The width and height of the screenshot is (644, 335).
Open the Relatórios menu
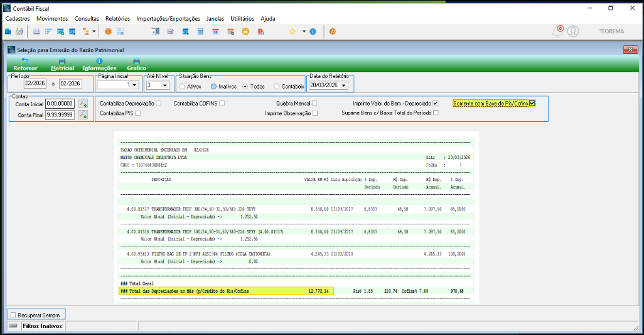(x=118, y=19)
